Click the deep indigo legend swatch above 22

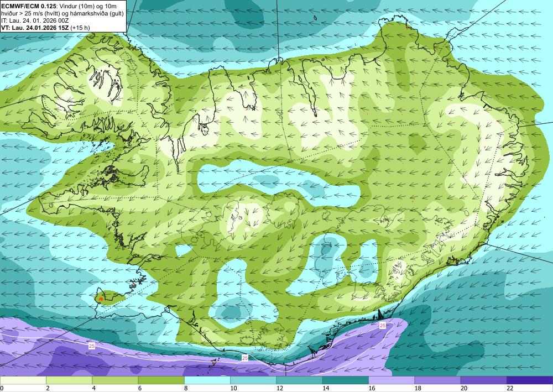click(530, 380)
